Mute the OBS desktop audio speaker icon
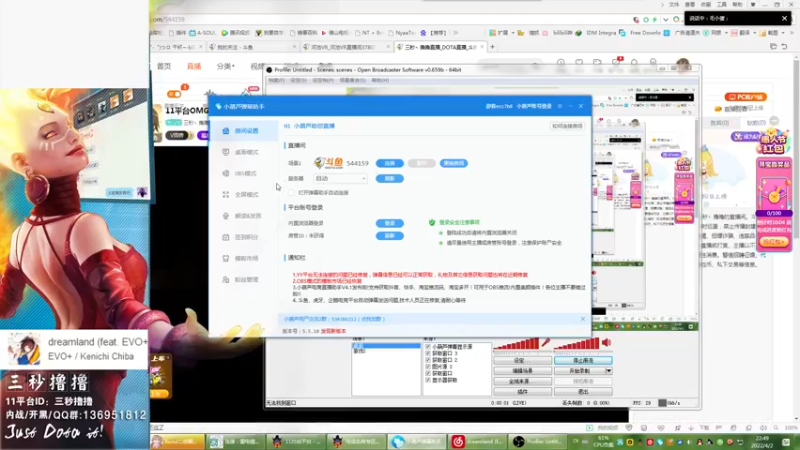Viewport: 800px width, 450px height. [607, 343]
